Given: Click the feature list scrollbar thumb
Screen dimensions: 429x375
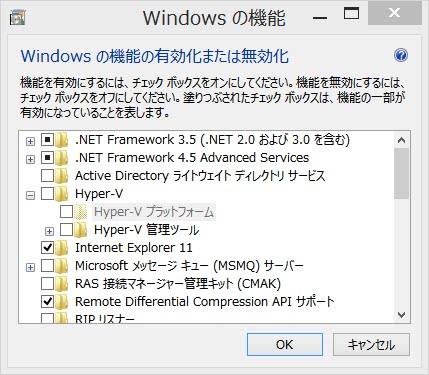Looking at the screenshot, I should click(402, 174).
